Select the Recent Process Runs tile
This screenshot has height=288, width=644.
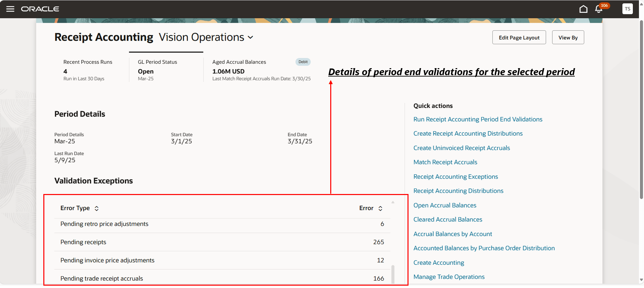[92, 70]
